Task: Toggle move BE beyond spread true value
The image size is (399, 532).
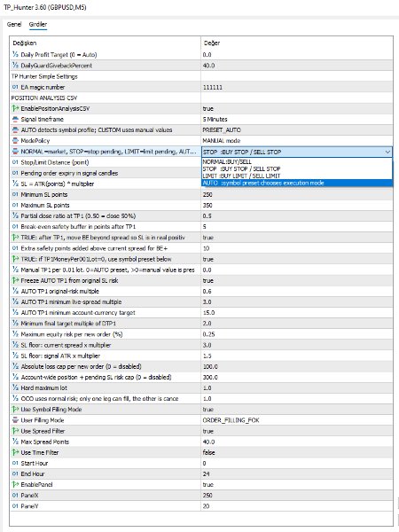Action: pyautogui.click(x=297, y=238)
